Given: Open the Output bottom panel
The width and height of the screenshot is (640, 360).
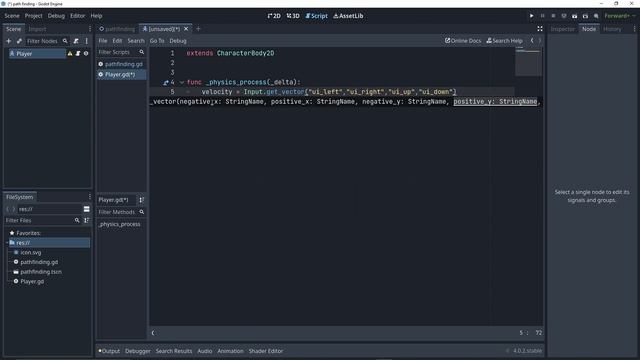Looking at the screenshot, I should click(x=109, y=351).
